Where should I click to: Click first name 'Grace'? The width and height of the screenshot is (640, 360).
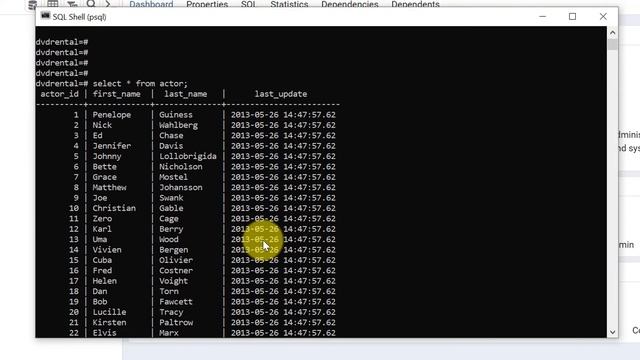coord(104,177)
